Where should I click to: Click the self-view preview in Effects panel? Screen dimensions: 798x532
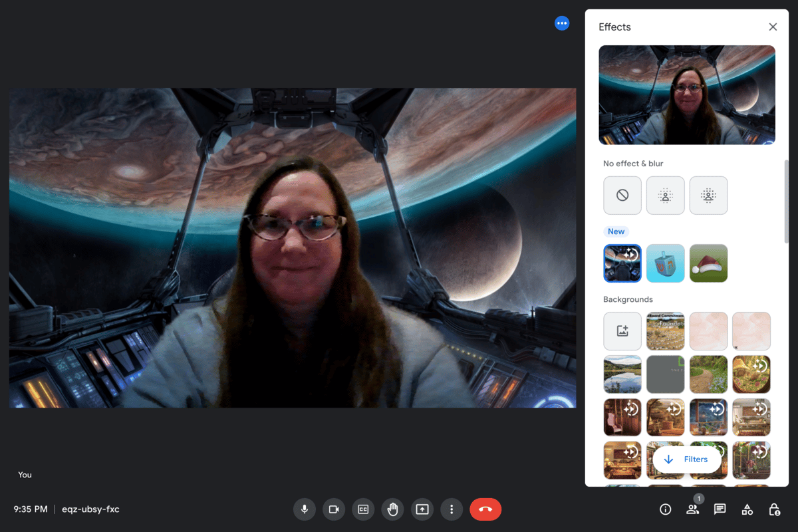[687, 95]
